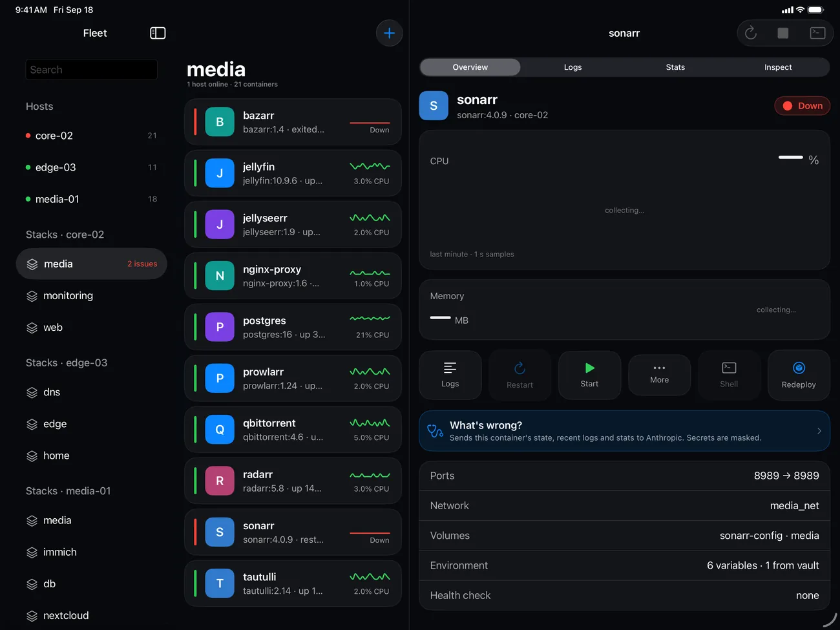Select the jellyfin container avatar
Viewport: 840px width, 630px height.
coord(220,173)
